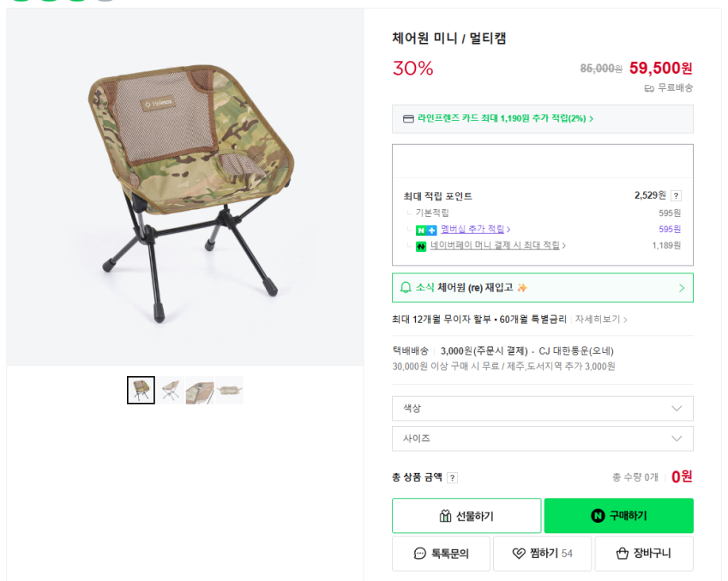Click the large camouflage chair product image

(x=184, y=189)
